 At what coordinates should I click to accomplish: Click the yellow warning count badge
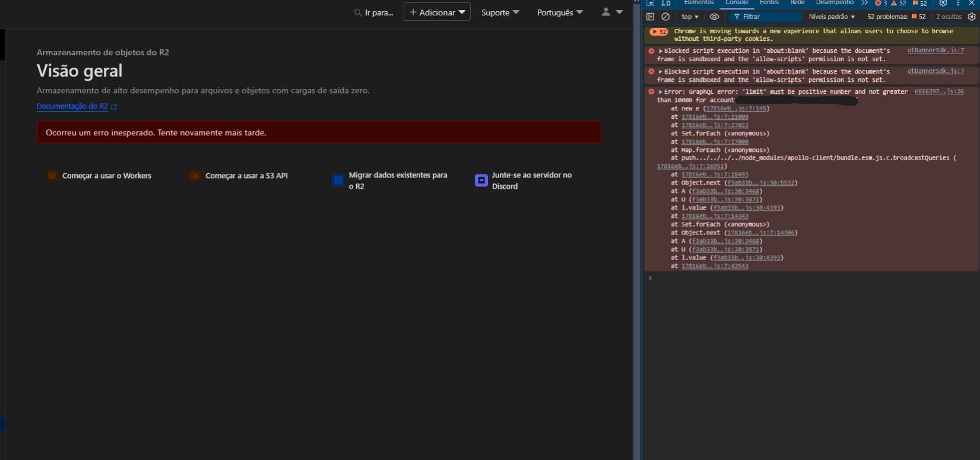899,3
